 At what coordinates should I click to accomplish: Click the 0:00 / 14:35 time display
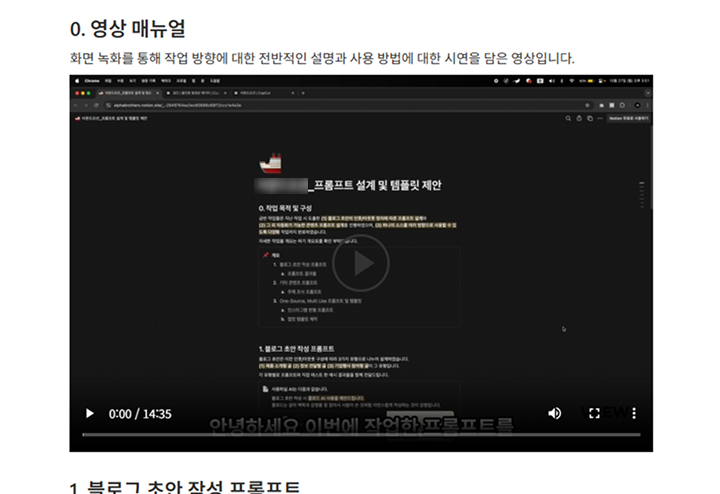click(x=140, y=414)
